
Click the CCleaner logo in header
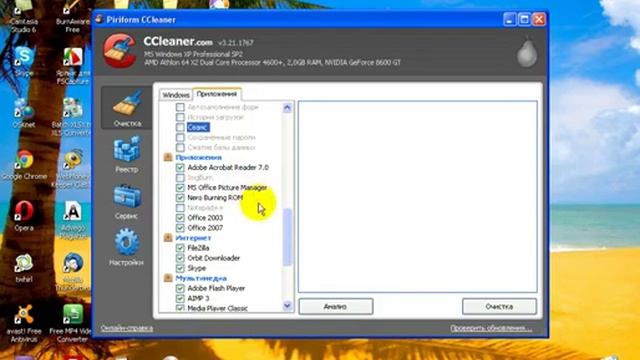point(120,51)
